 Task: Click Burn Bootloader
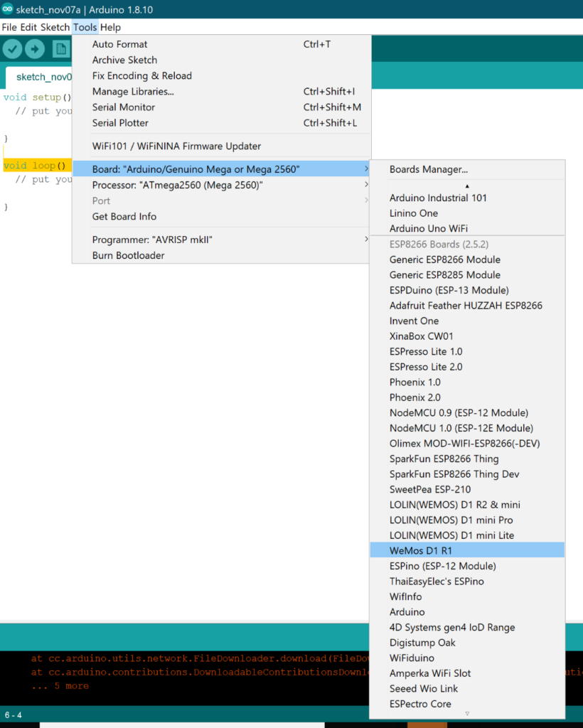[x=222, y=255]
